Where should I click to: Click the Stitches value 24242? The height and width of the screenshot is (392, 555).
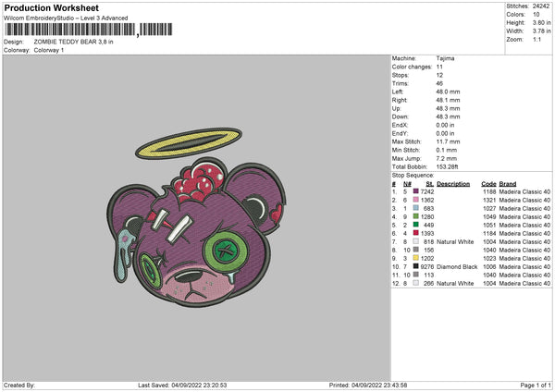[x=541, y=6]
